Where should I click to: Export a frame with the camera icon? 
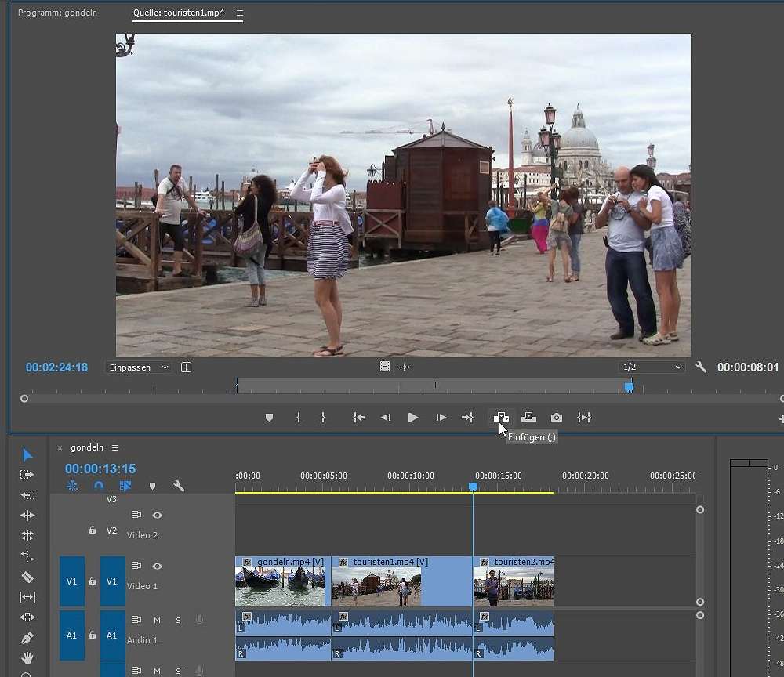click(x=556, y=418)
